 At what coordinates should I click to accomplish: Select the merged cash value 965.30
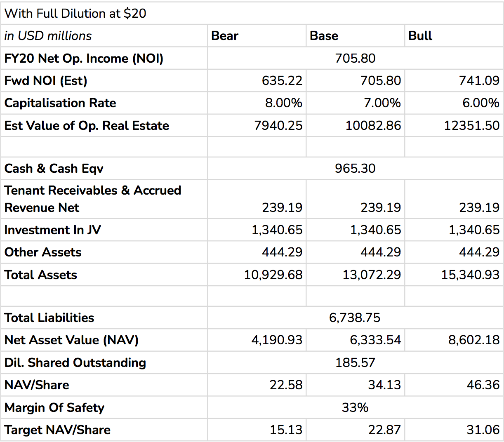355,168
